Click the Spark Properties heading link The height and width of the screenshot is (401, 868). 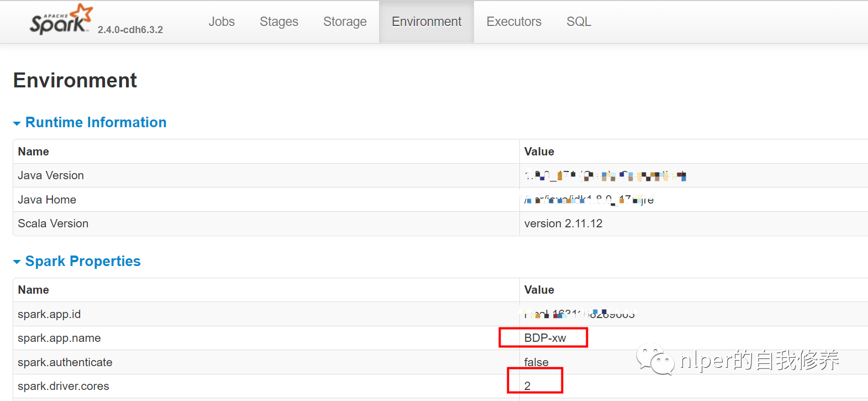coord(83,261)
